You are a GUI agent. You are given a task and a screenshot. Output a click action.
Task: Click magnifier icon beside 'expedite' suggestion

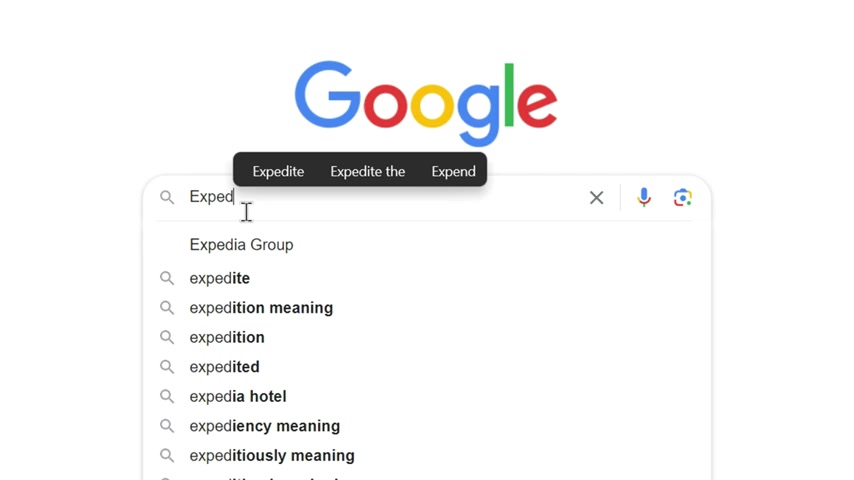pos(167,278)
